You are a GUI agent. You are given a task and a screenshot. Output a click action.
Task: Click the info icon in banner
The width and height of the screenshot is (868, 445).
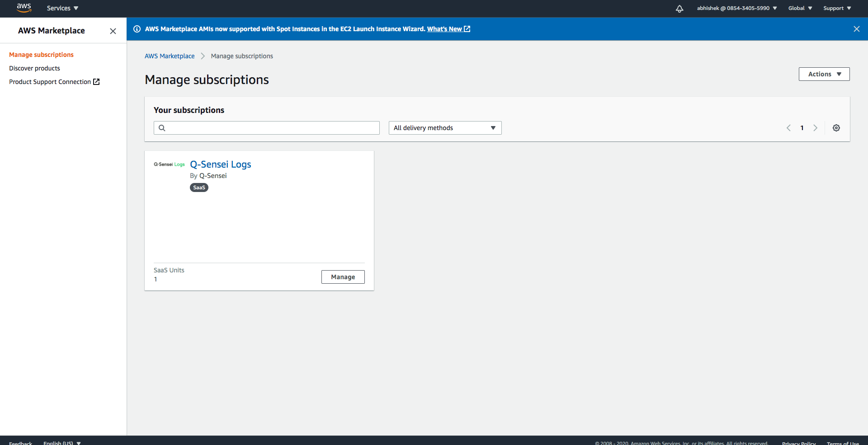pos(137,29)
